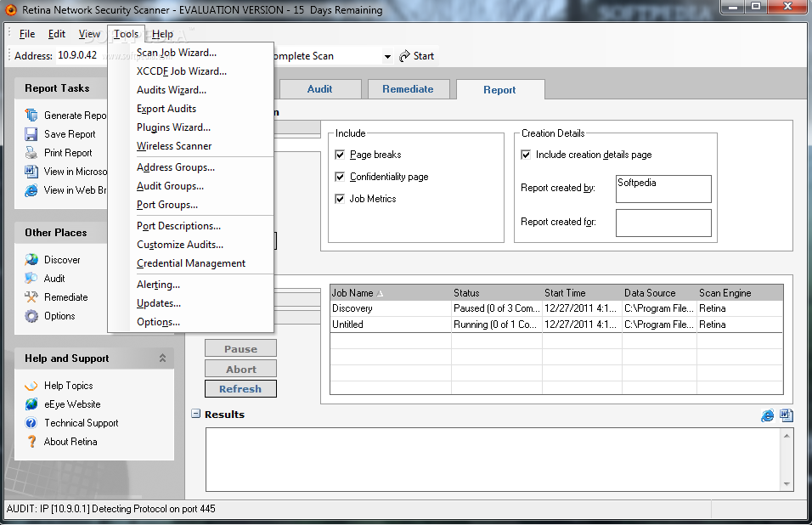This screenshot has height=525, width=812.
Task: Sort by the Status column header
Action: [x=497, y=293]
